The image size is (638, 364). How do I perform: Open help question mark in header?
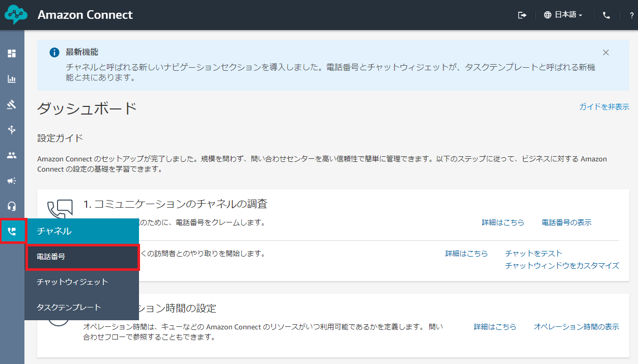pyautogui.click(x=631, y=15)
